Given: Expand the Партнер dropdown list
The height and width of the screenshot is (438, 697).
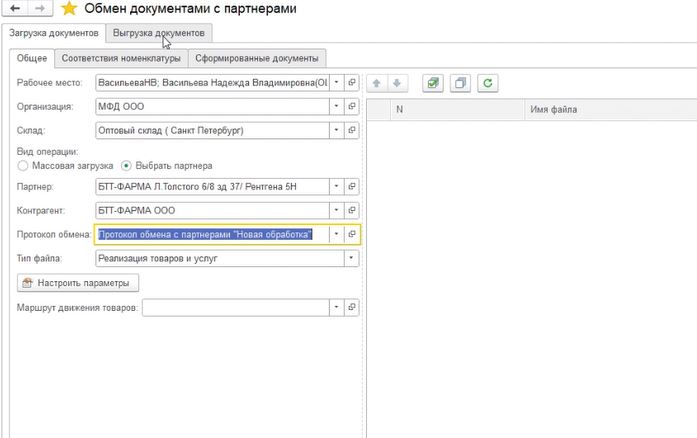Looking at the screenshot, I should (337, 187).
